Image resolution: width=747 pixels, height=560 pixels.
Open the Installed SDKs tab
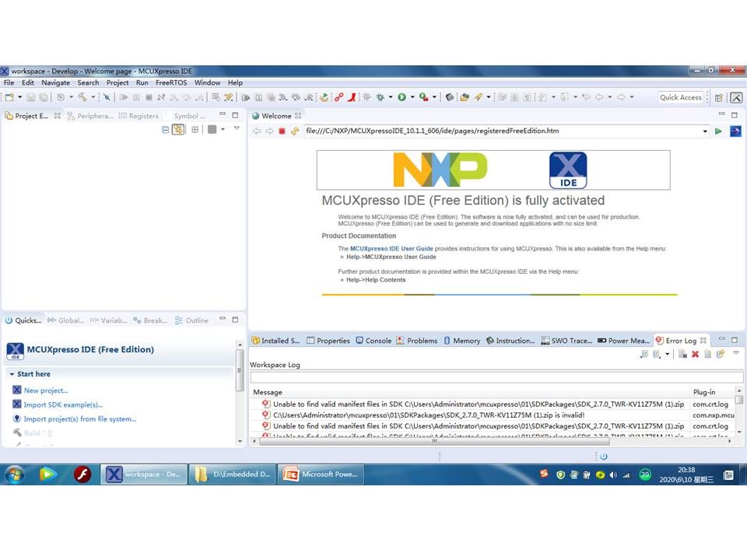tap(275, 341)
